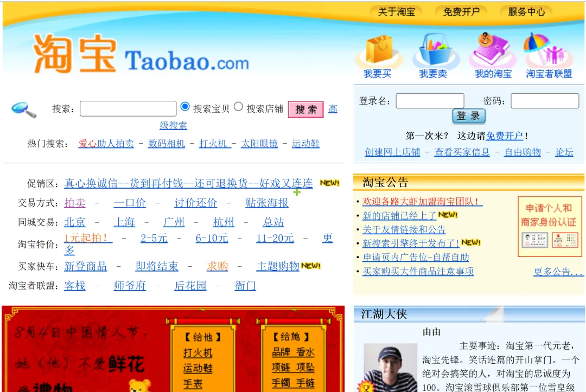The image size is (586, 392).
Task: Click 香水 in the 给她 gift list
Action: (x=305, y=352)
